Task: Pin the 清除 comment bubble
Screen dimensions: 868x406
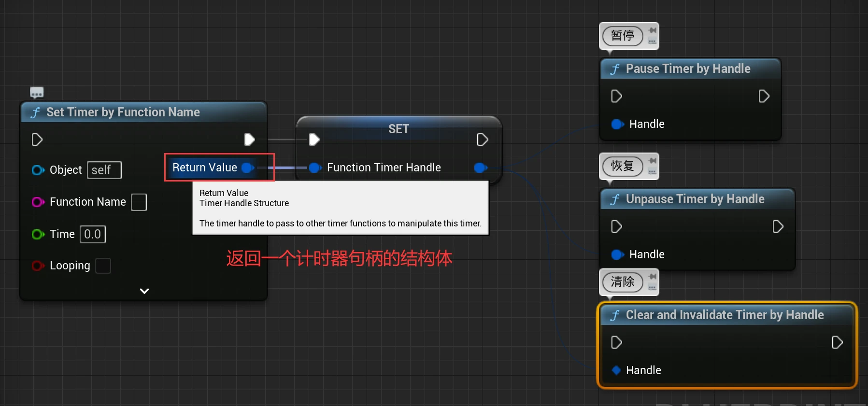Action: [653, 277]
